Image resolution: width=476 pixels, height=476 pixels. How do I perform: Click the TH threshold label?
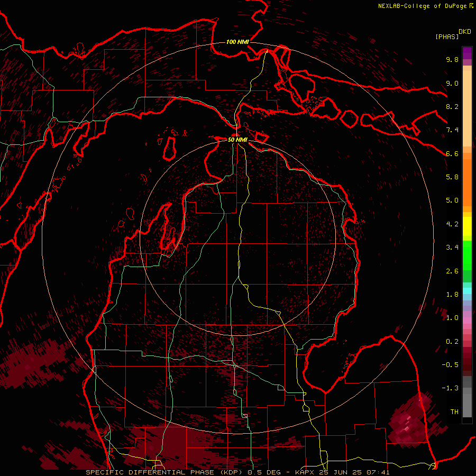(454, 412)
